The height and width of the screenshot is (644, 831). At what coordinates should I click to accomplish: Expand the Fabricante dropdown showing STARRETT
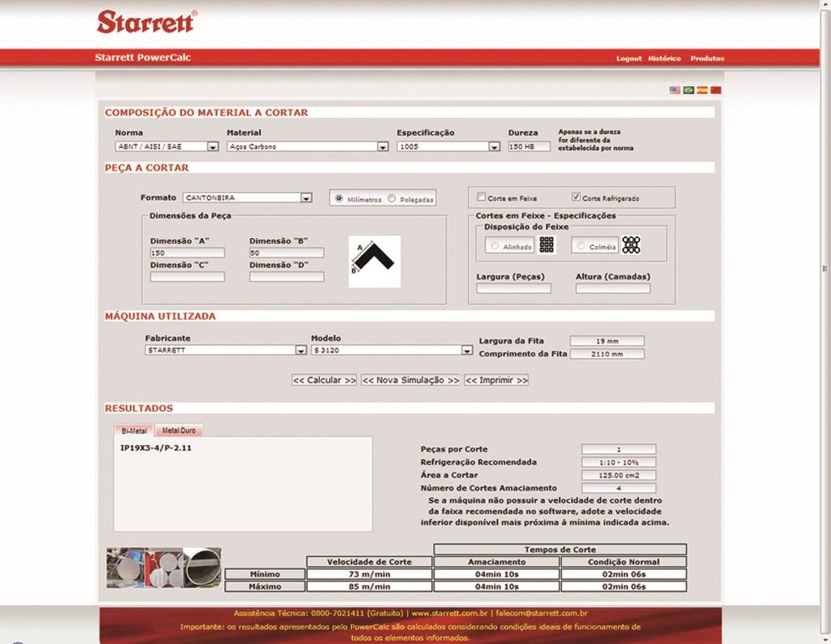pyautogui.click(x=226, y=350)
